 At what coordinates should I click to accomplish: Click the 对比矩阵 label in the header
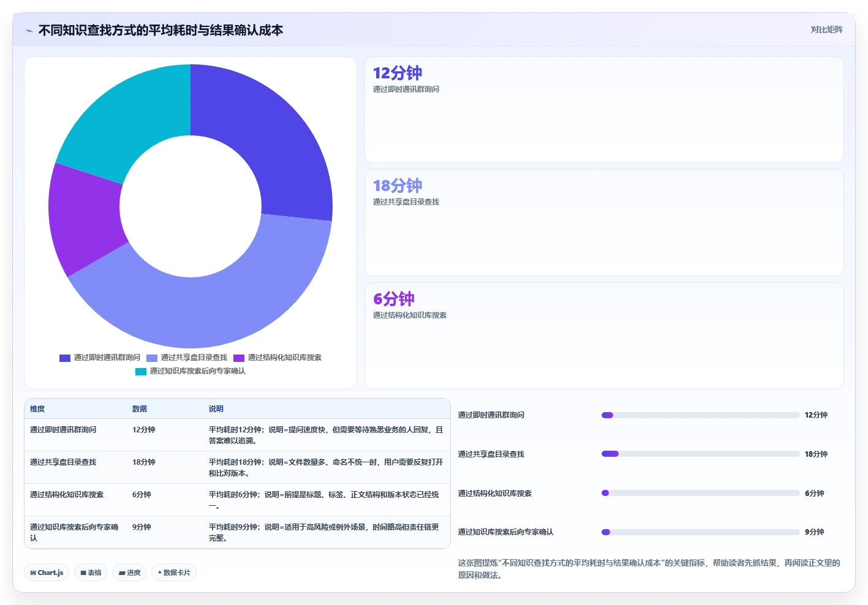pyautogui.click(x=826, y=29)
